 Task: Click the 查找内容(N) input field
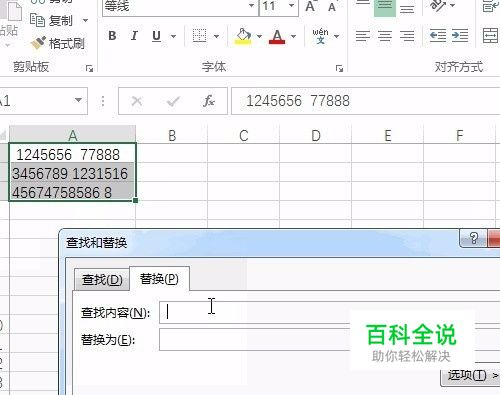tap(330, 312)
